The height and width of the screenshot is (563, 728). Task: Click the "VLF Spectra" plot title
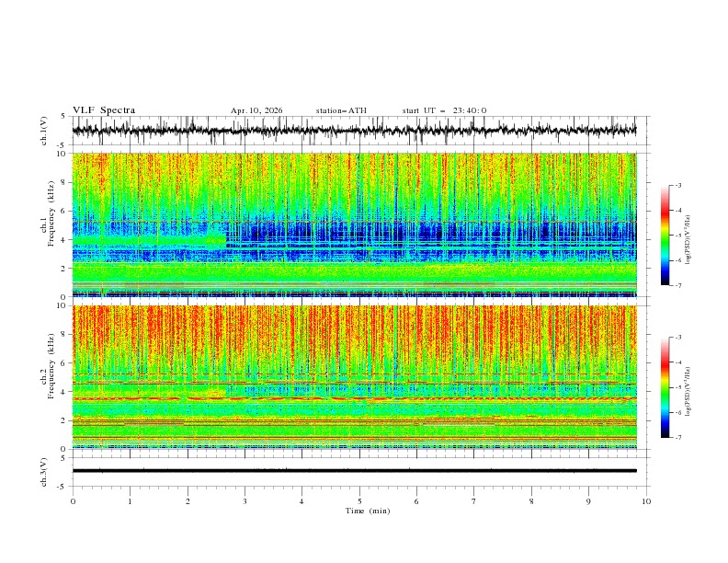(104, 110)
